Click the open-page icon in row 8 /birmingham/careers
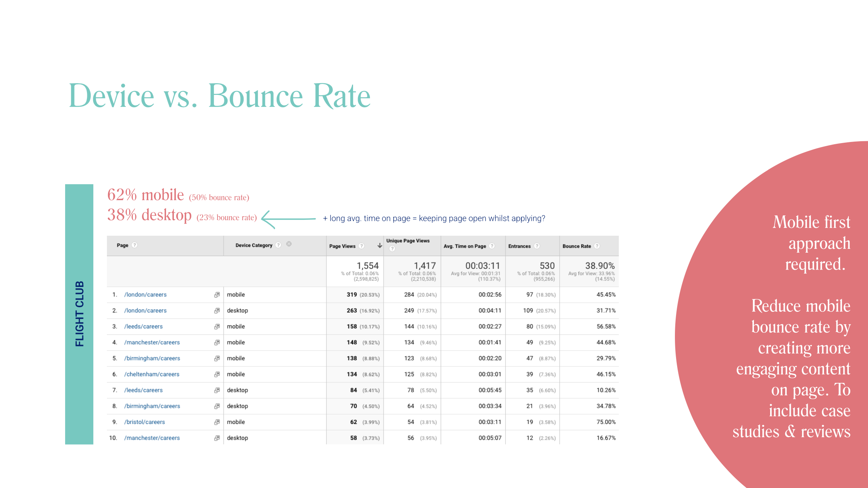 pyautogui.click(x=217, y=406)
